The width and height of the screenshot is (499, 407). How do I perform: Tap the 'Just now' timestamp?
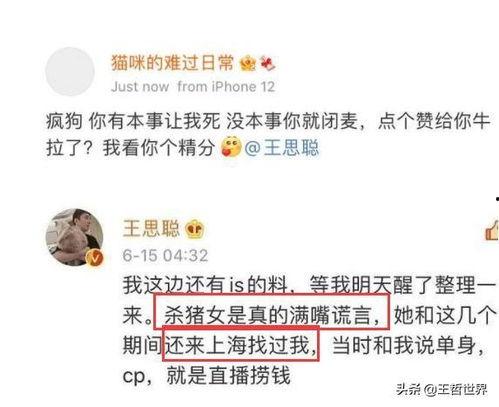click(x=140, y=87)
